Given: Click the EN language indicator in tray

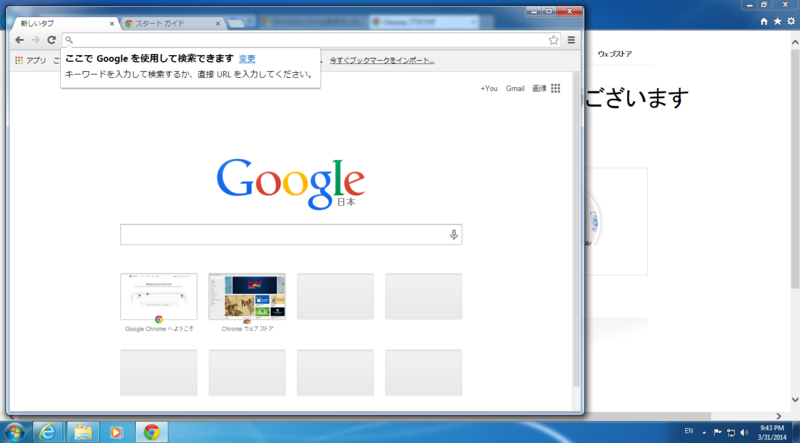Looking at the screenshot, I should 689,431.
